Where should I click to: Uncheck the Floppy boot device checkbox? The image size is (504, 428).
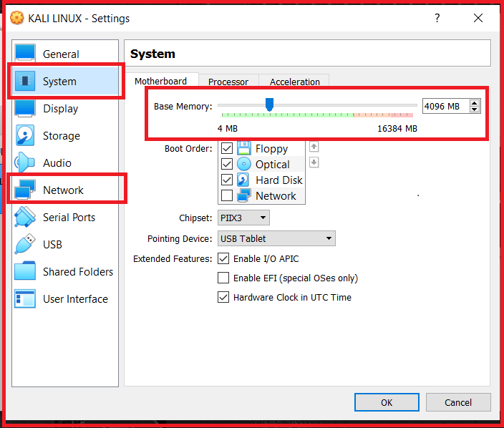click(227, 148)
